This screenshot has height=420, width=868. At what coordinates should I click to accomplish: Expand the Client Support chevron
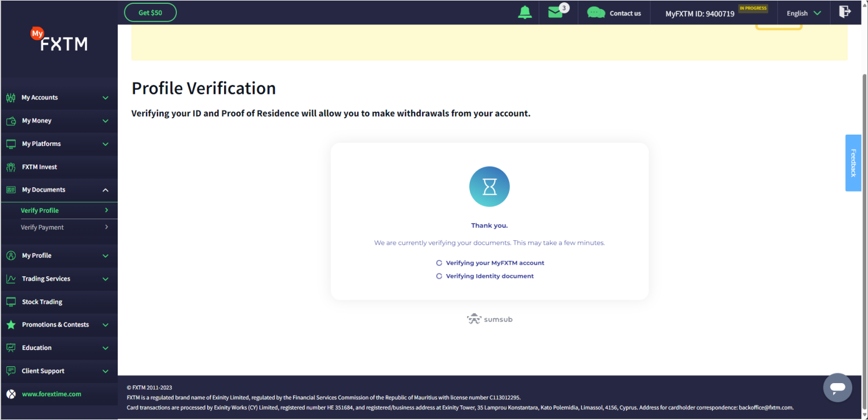point(106,371)
